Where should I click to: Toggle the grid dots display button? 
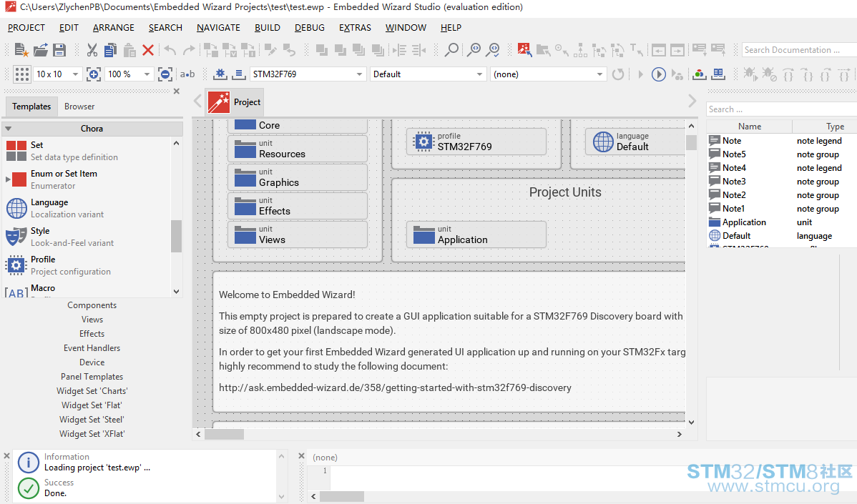click(x=22, y=74)
